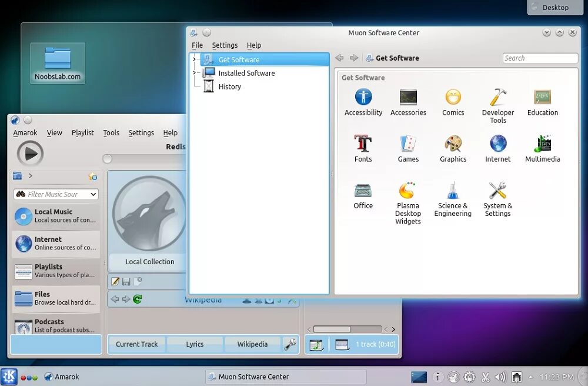Click the edit pencil icon in Amarok

click(x=115, y=281)
